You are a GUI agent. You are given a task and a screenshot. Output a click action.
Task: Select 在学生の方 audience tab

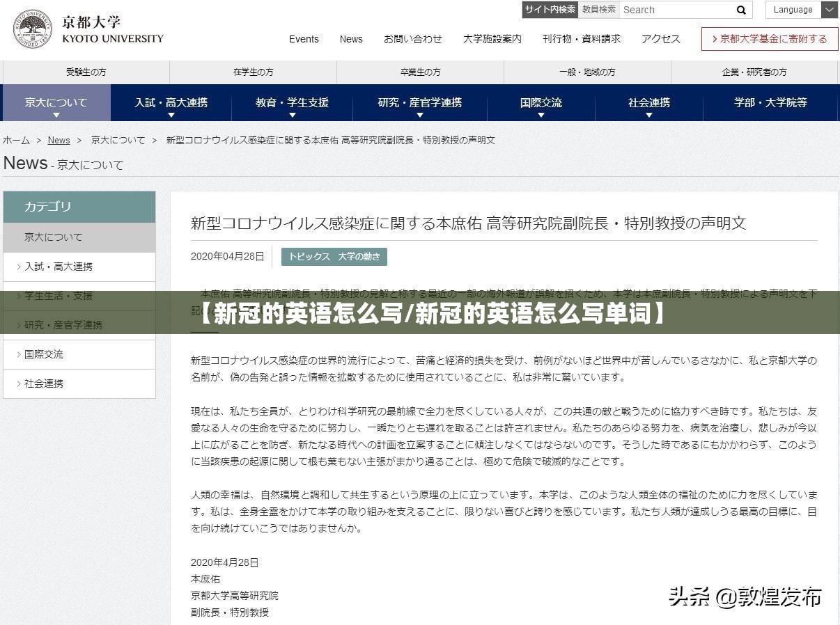pyautogui.click(x=254, y=72)
